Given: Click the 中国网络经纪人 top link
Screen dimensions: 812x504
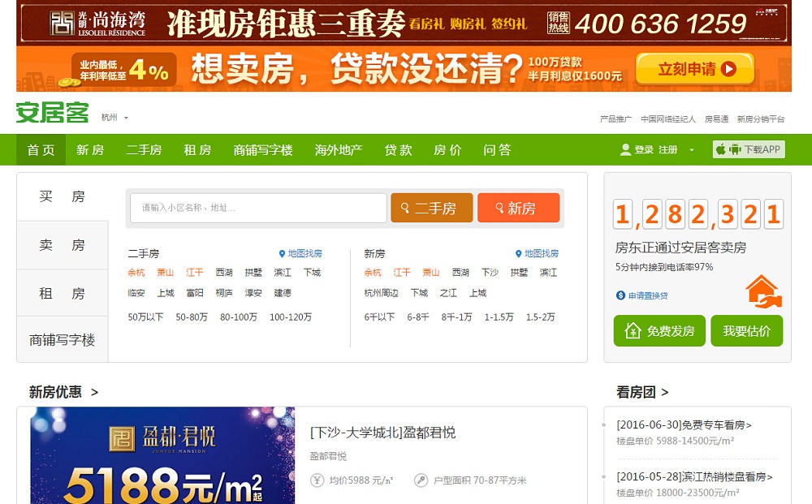Looking at the screenshot, I should coord(668,119).
